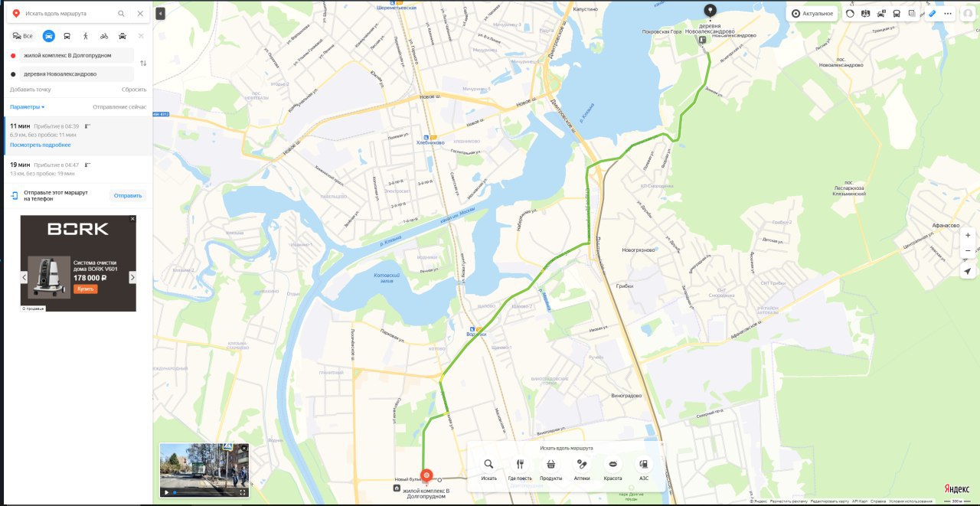Expand the Параметры route options dropdown

pyautogui.click(x=28, y=107)
